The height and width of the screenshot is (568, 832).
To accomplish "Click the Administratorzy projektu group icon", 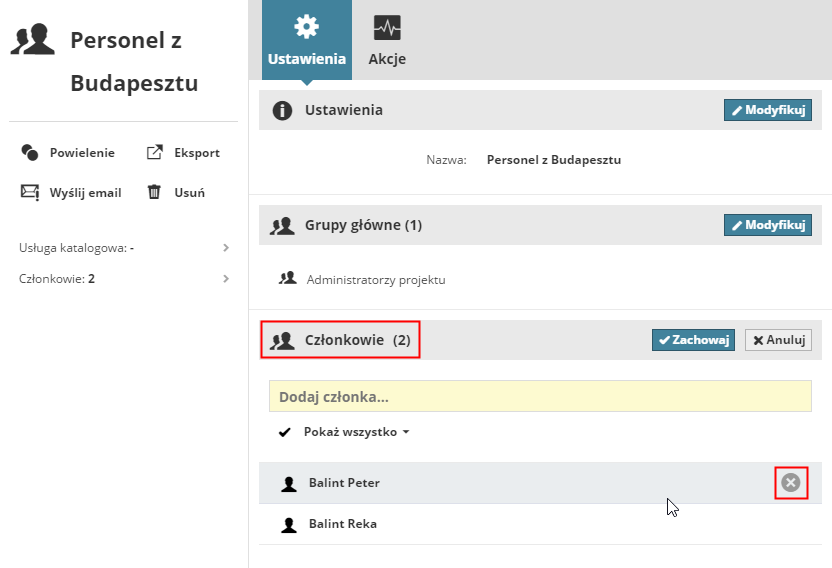I will (x=288, y=279).
